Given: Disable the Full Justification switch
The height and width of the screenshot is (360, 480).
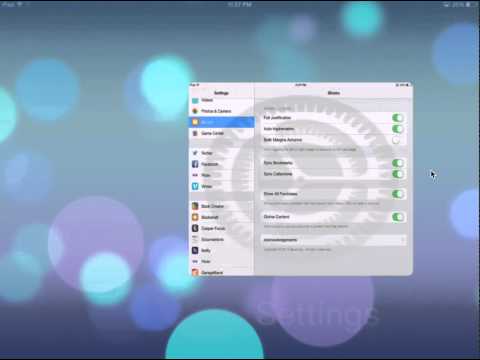Looking at the screenshot, I should click(x=397, y=118).
